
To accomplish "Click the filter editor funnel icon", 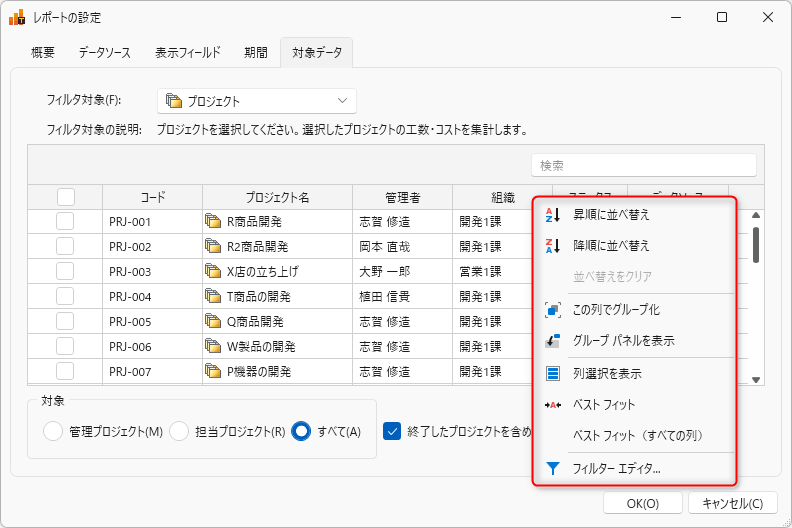I will (553, 468).
